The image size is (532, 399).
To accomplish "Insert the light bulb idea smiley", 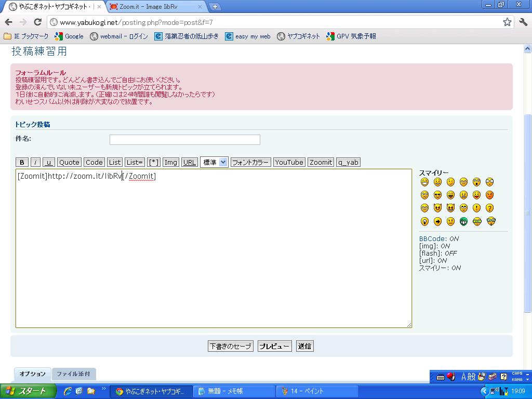I will (424, 221).
